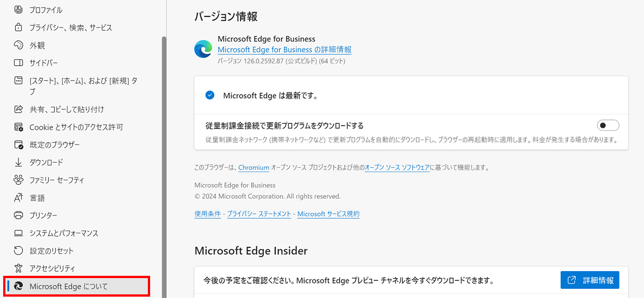The width and height of the screenshot is (644, 298).
Task: Click the reset icon beside 設定のリセット
Action: pos(18,250)
